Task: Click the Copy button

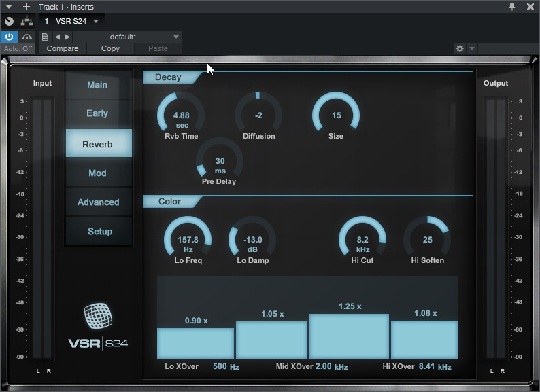Action: click(110, 48)
